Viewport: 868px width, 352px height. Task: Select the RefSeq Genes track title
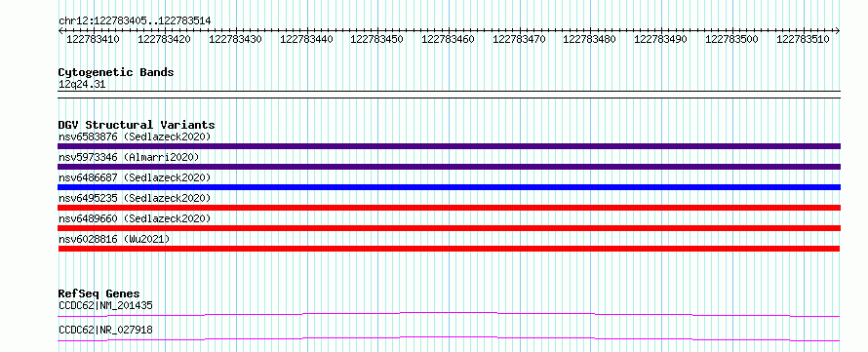pos(99,293)
